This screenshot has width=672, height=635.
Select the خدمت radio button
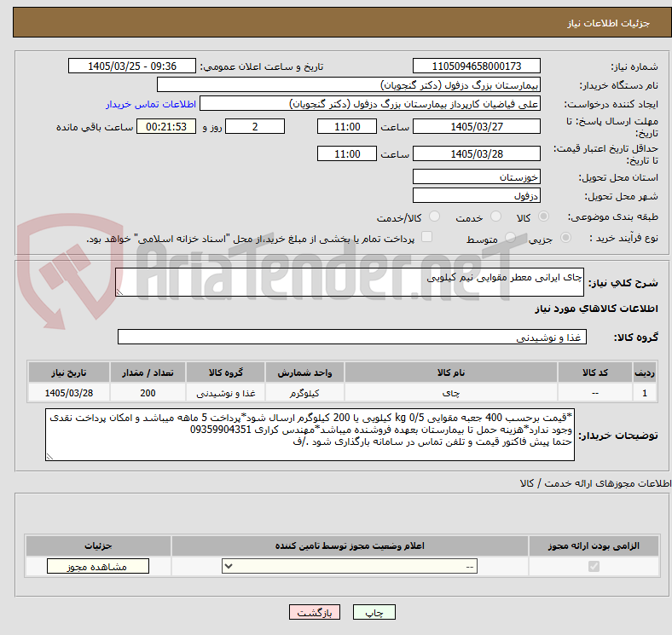click(495, 216)
